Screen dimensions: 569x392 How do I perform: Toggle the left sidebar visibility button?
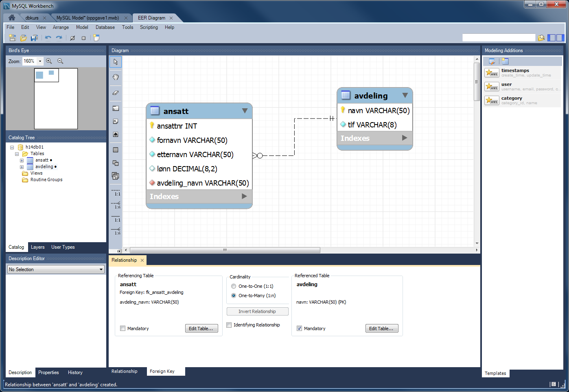pyautogui.click(x=551, y=38)
